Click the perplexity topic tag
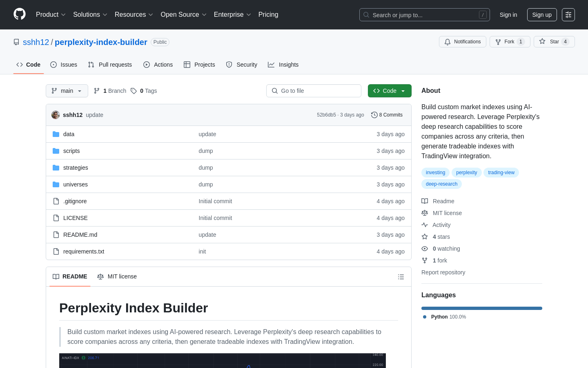588x368 pixels. (467, 173)
